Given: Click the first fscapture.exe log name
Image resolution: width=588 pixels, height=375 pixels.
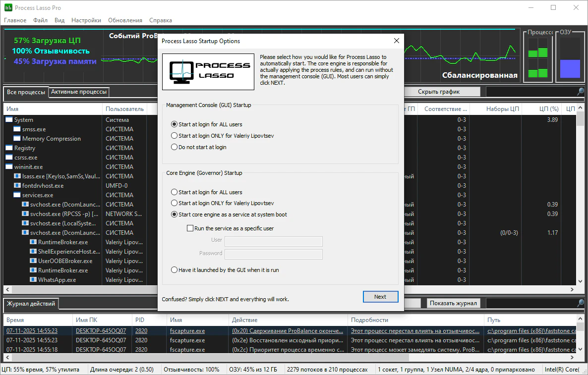Looking at the screenshot, I should (x=187, y=331).
